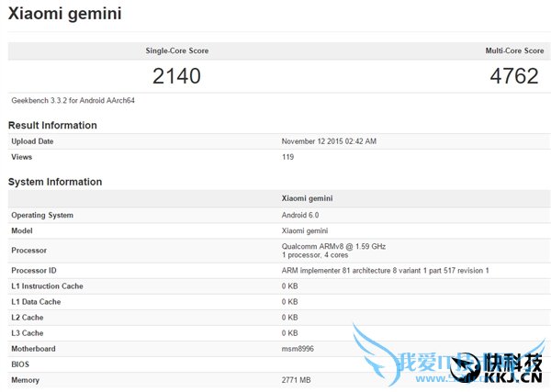Image resolution: width=551 pixels, height=392 pixels.
Task: Click the Single-Core Score header label
Action: [x=177, y=50]
